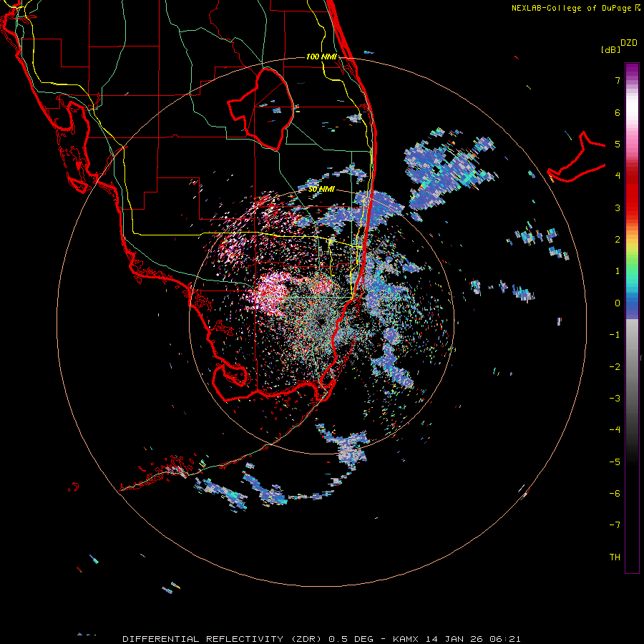Click the 3 value on color scale
644x644 pixels.
click(x=618, y=208)
